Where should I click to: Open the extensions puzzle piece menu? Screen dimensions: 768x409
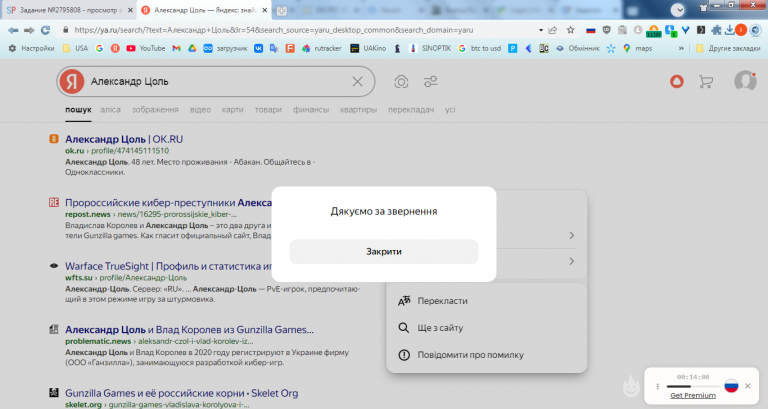pyautogui.click(x=716, y=30)
